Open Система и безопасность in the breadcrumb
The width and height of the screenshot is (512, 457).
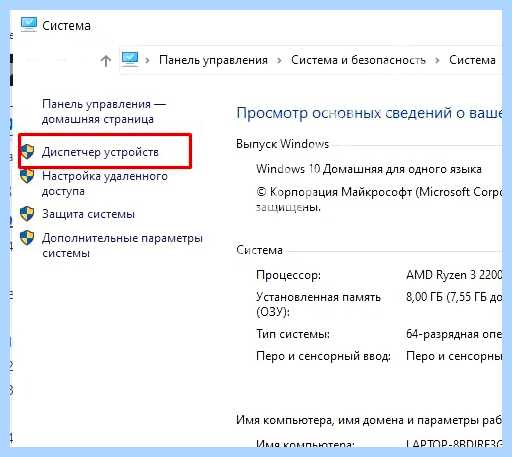(358, 60)
